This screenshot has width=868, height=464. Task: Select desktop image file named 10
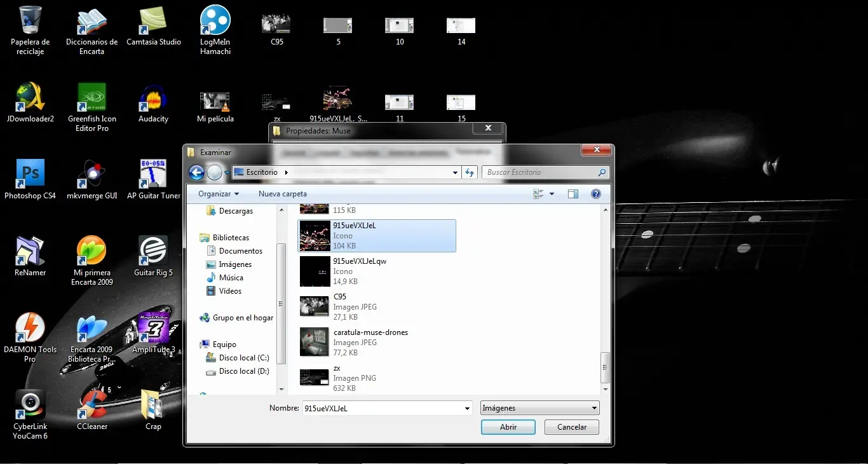(x=400, y=30)
